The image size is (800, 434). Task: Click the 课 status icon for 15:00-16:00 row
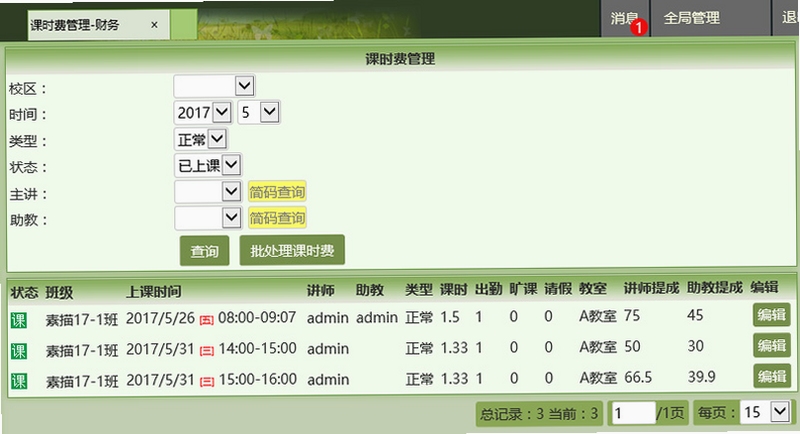(x=18, y=381)
